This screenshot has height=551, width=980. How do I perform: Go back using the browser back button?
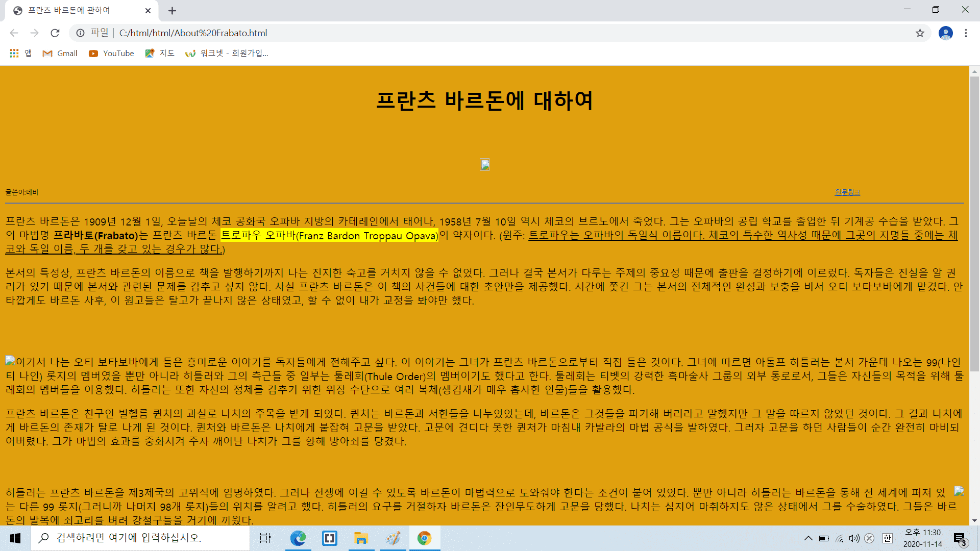click(x=14, y=33)
